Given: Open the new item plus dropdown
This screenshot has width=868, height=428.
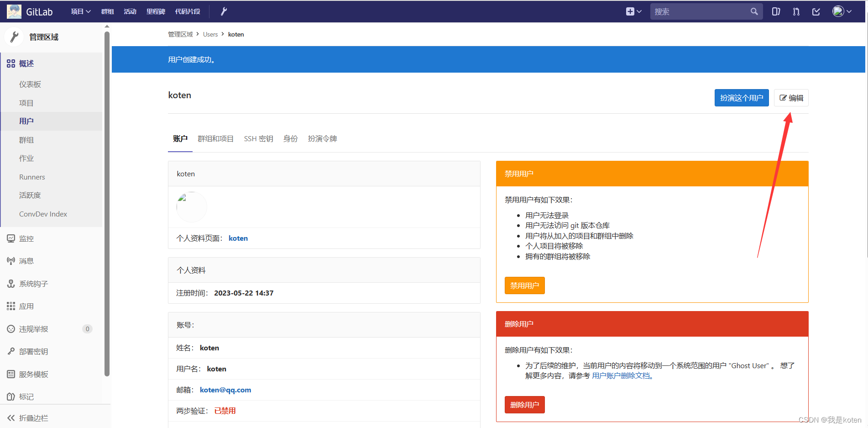Looking at the screenshot, I should click(x=633, y=11).
